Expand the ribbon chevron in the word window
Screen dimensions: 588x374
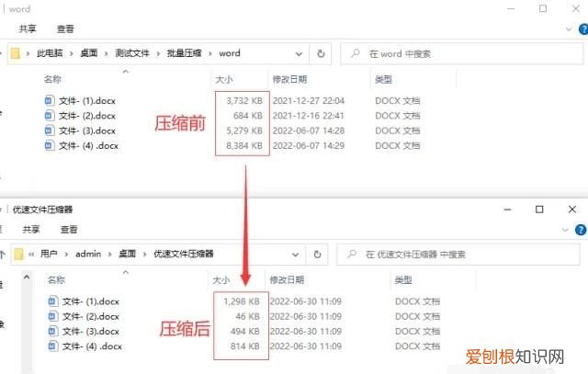569,29
